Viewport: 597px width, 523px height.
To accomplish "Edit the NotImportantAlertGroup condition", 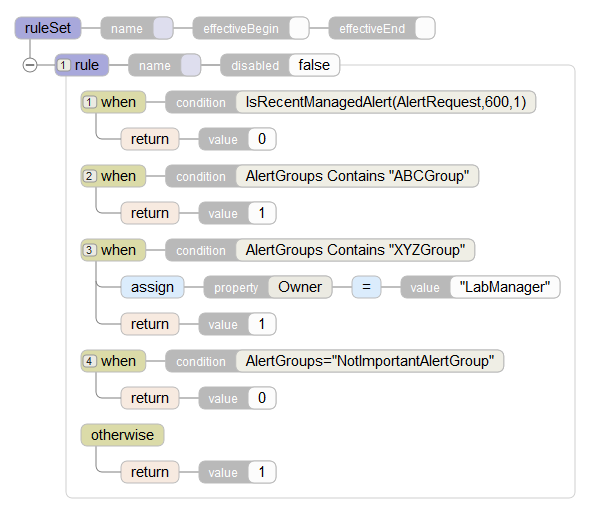I will [370, 361].
